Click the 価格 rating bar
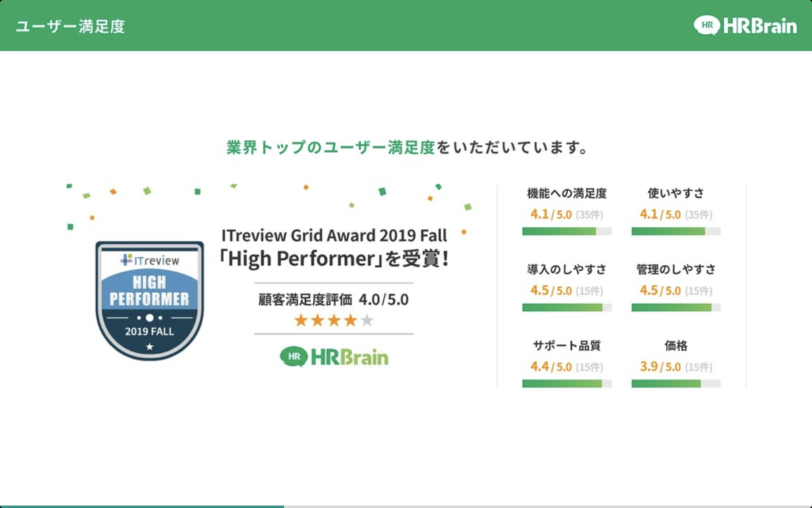Viewport: 812px width, 508px height. (676, 383)
